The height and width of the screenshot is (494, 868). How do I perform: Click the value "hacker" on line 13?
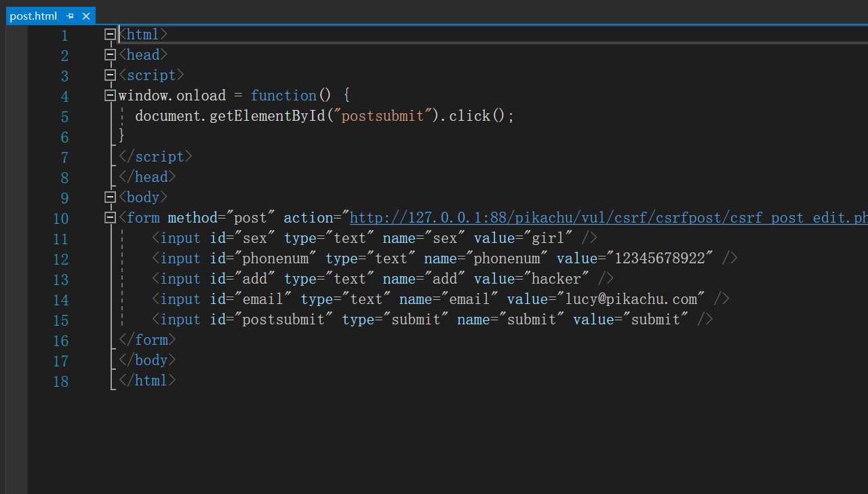[x=557, y=278]
